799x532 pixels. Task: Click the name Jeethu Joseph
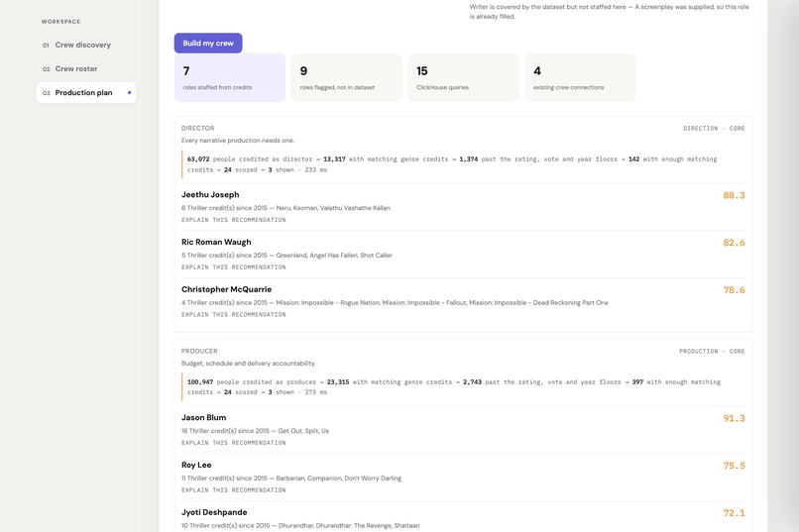click(210, 195)
